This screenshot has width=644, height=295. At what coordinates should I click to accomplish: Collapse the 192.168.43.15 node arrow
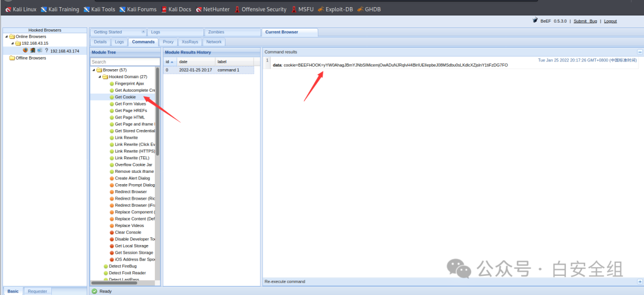tap(13, 43)
